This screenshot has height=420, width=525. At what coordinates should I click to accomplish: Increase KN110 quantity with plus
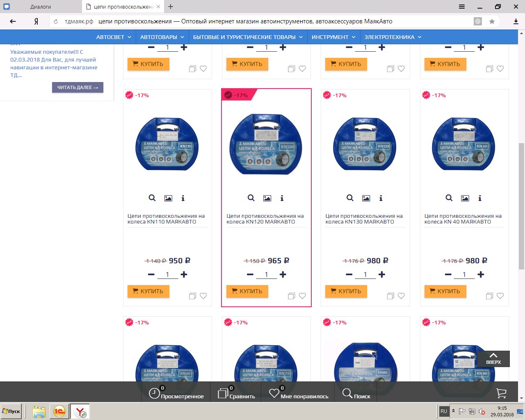(184, 274)
